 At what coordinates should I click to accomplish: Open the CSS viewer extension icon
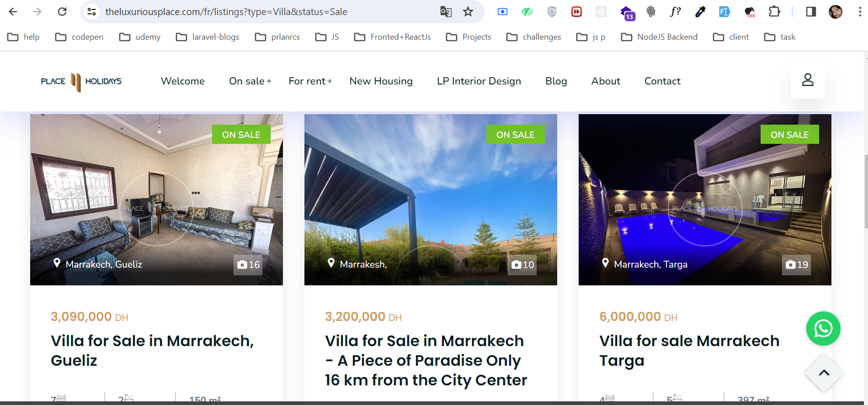(750, 12)
